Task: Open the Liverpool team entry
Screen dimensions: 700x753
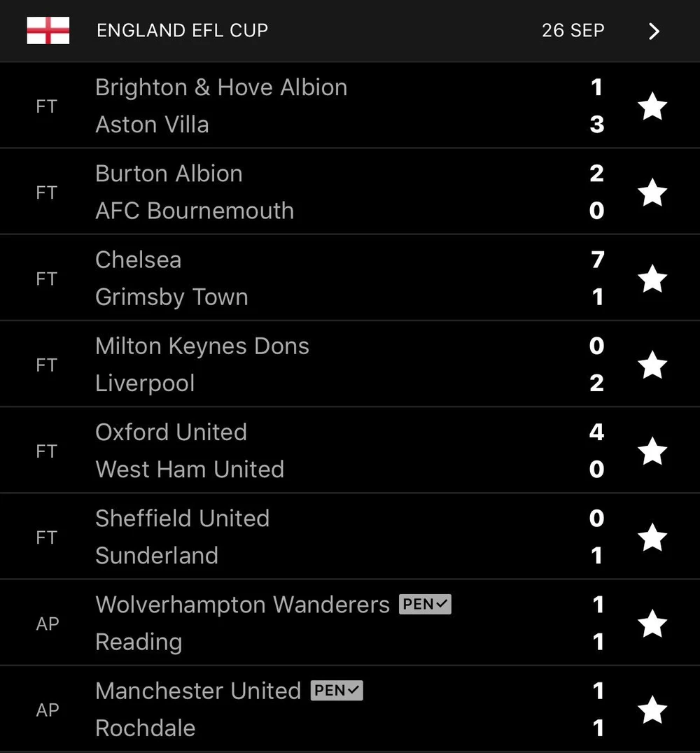Action: [145, 383]
